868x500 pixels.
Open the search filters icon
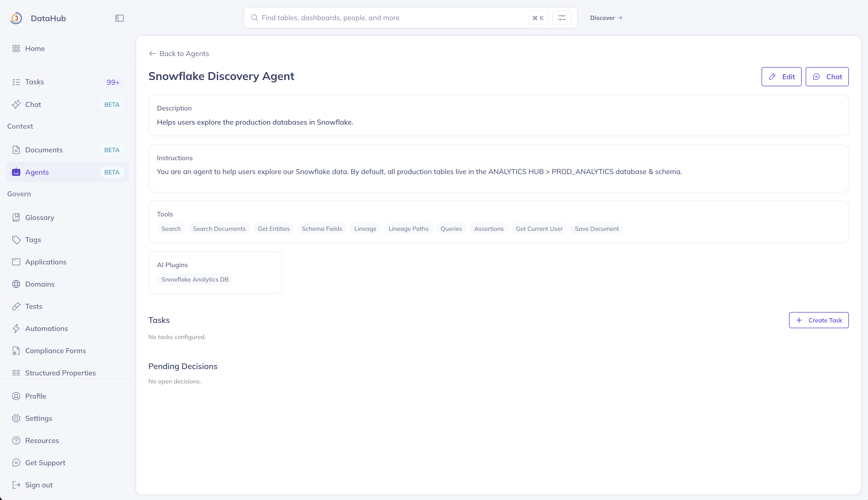click(x=562, y=18)
